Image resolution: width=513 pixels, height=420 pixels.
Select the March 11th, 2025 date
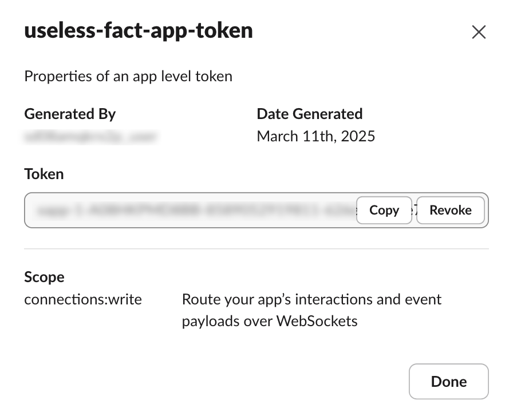click(316, 136)
